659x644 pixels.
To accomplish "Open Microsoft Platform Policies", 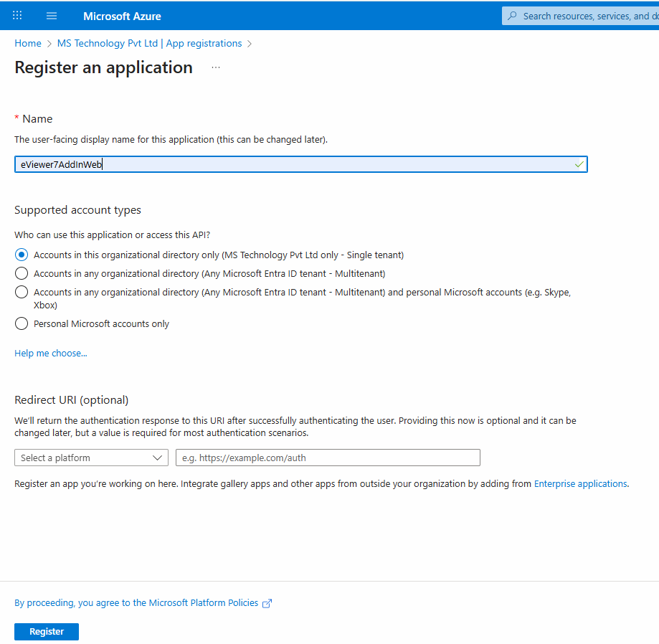I will [201, 602].
